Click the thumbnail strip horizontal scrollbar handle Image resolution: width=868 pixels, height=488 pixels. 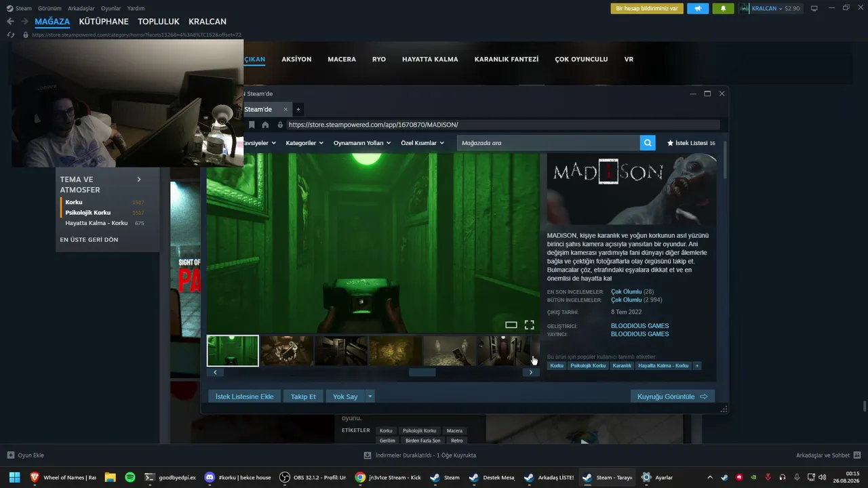coord(422,372)
